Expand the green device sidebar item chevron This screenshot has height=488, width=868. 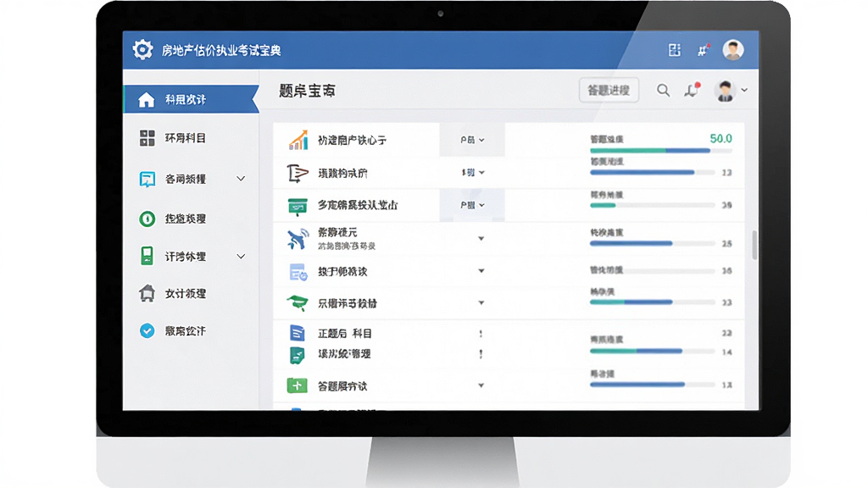tap(241, 256)
